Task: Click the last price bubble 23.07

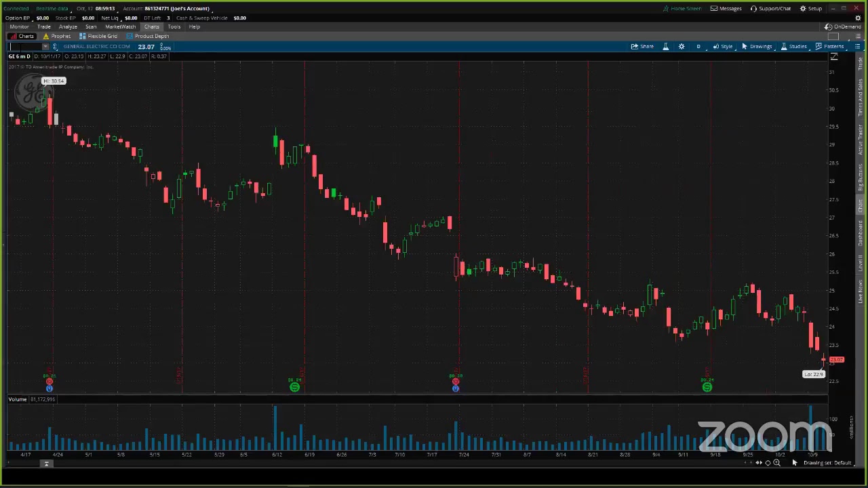Action: [837, 360]
